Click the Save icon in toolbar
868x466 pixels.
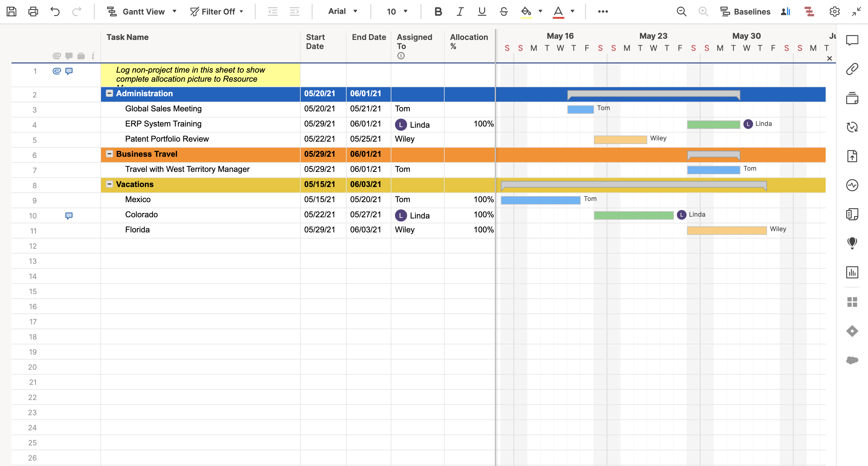click(x=11, y=11)
